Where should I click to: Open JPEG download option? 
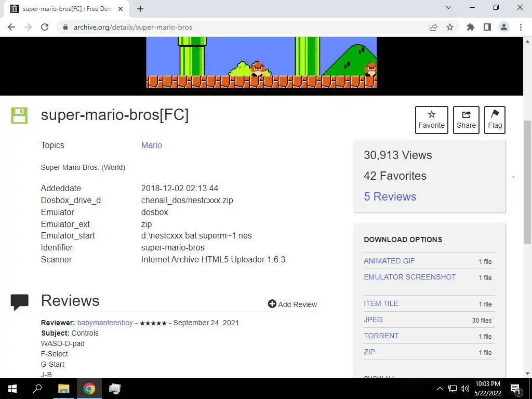[373, 320]
